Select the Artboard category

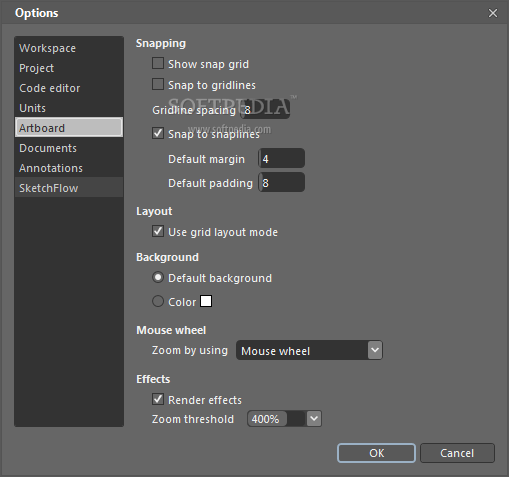coord(69,127)
